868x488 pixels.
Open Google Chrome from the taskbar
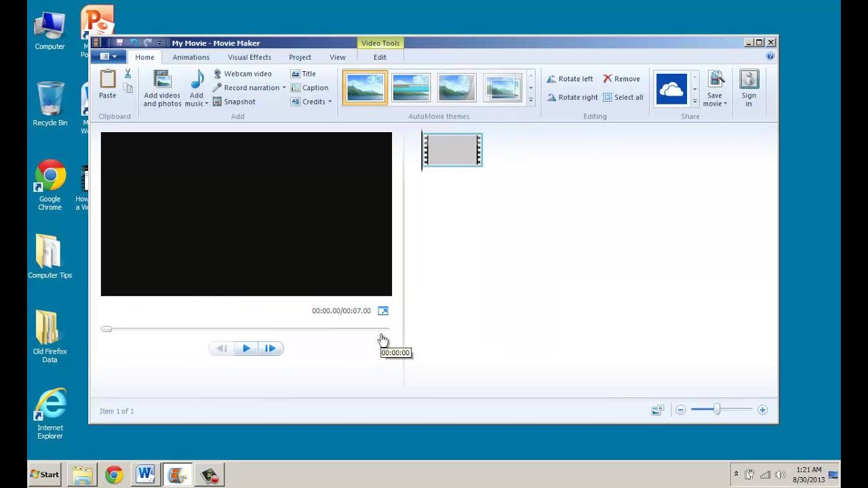(114, 474)
